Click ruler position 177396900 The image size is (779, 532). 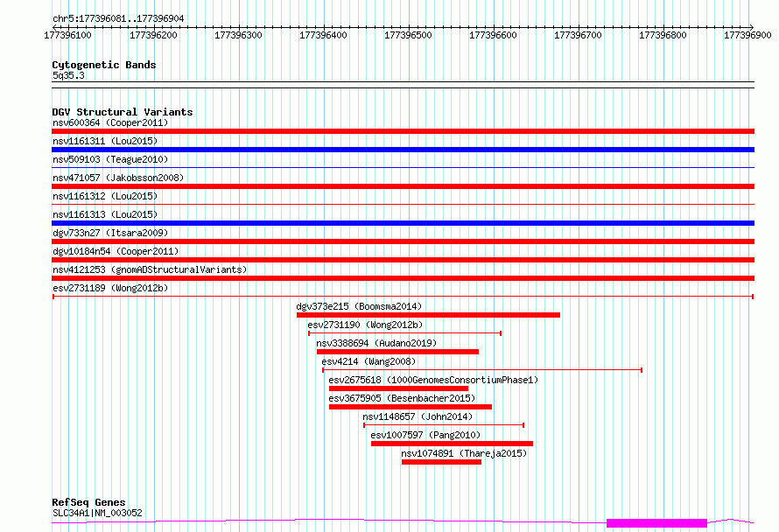coord(748,35)
